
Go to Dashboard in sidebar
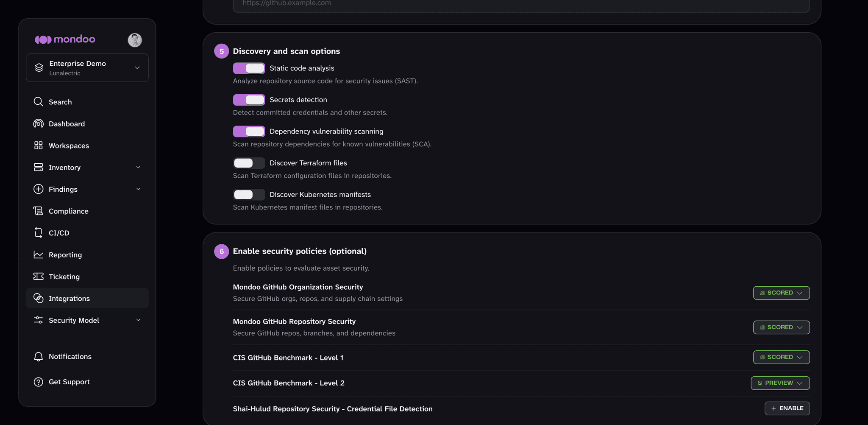coord(87,123)
